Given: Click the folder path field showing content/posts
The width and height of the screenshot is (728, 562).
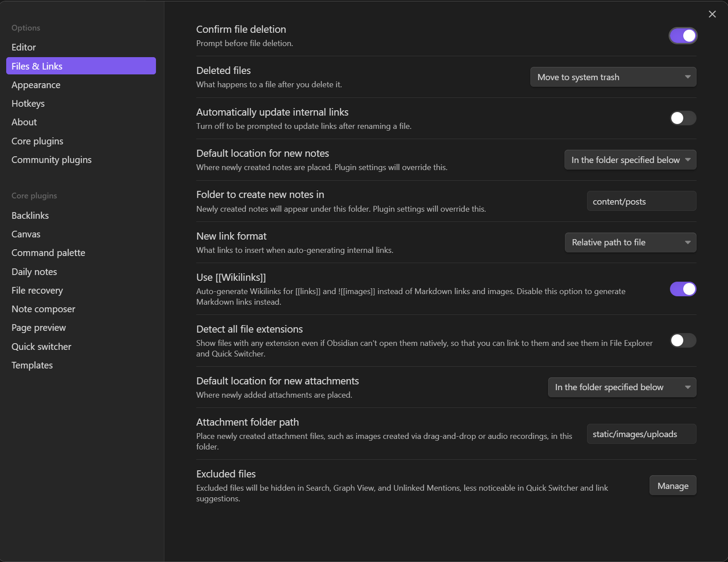Looking at the screenshot, I should [x=641, y=201].
